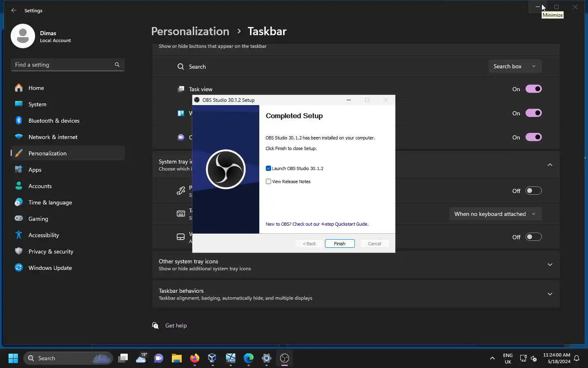Image resolution: width=588 pixels, height=368 pixels.
Task: Click the Personalization breadcrumb link
Action: (190, 31)
